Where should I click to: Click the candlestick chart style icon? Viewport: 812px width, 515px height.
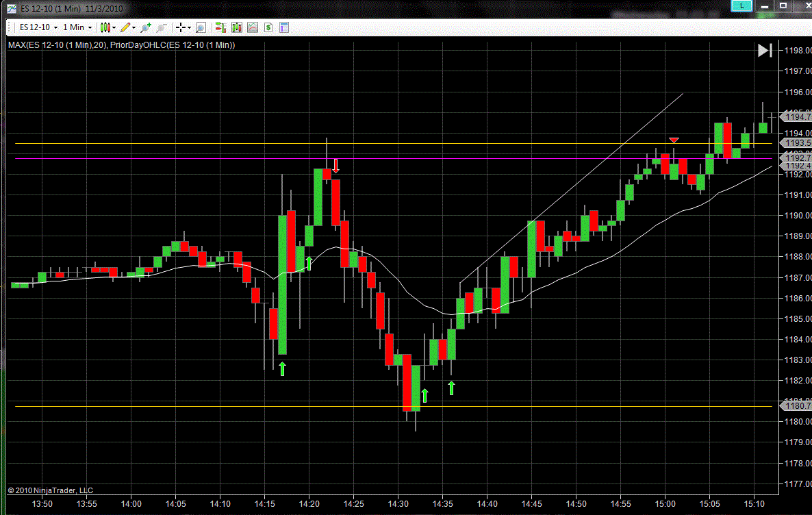[x=105, y=27]
